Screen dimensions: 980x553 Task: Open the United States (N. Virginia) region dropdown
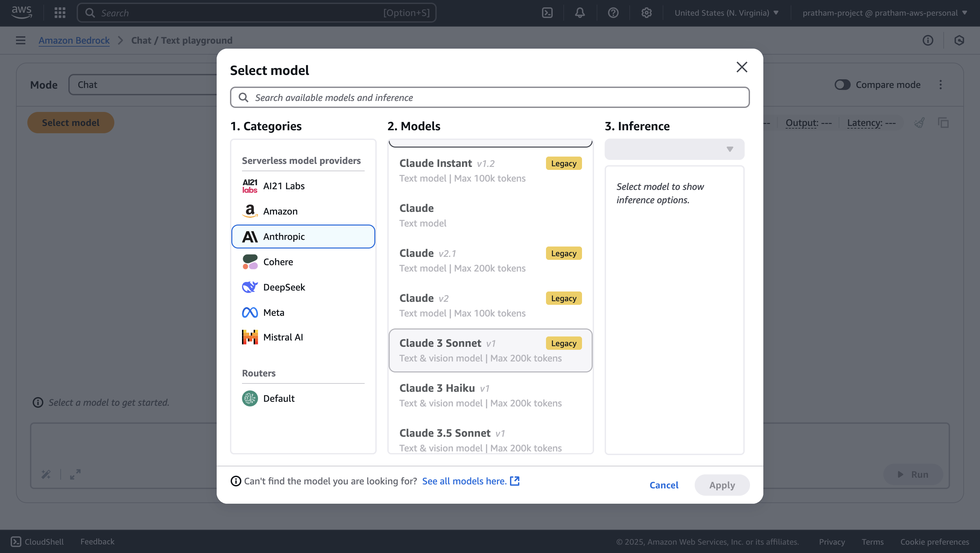[x=727, y=13]
